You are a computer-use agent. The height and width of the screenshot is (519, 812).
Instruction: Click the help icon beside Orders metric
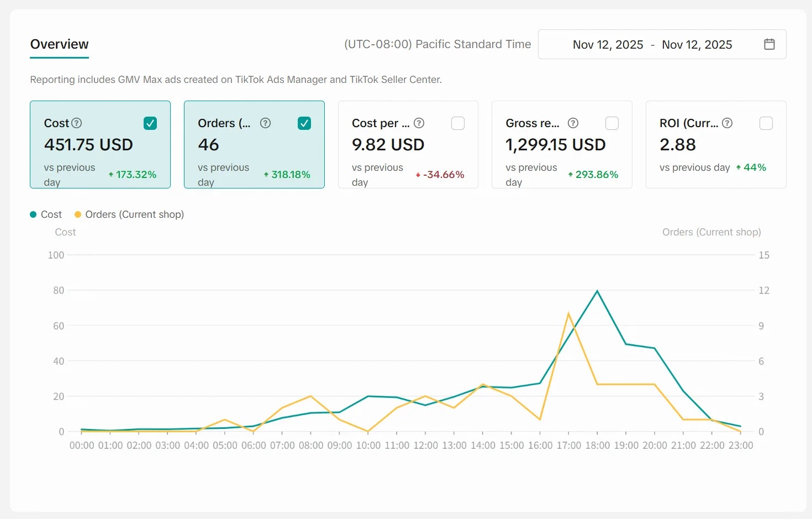(x=265, y=123)
